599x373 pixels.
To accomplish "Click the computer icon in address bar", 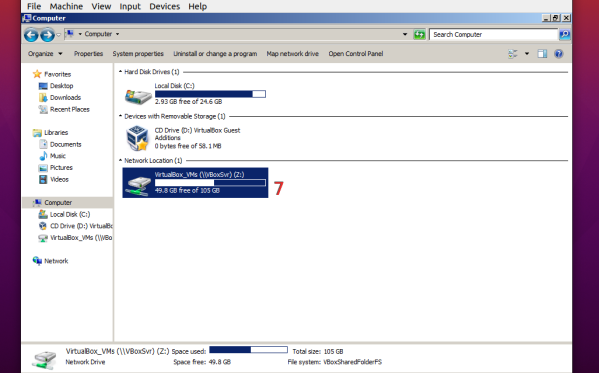I will coord(70,34).
